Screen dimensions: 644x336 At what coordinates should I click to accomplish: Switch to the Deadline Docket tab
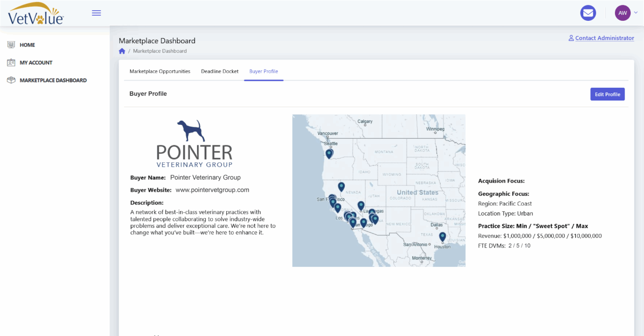220,71
